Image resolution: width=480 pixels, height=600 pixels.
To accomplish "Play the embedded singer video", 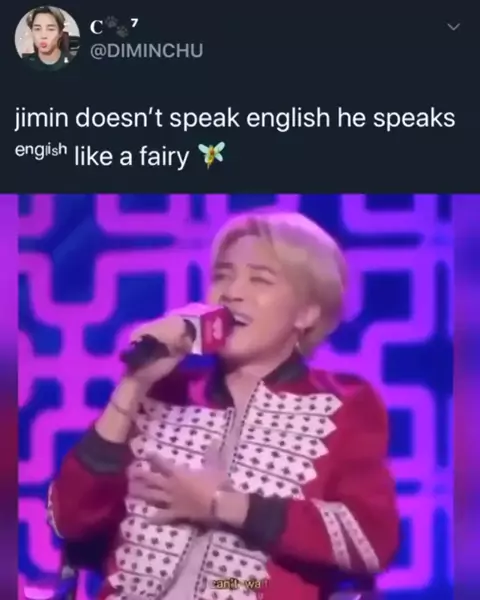I will 240,397.
